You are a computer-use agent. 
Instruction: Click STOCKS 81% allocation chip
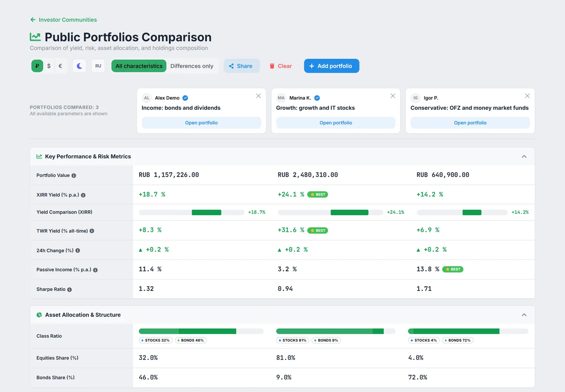click(x=293, y=340)
